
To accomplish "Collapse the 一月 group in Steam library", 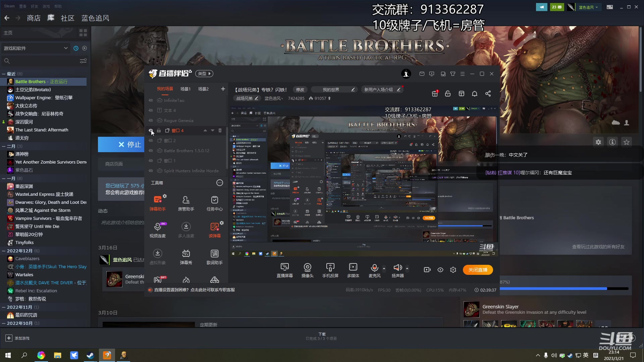I will pyautogui.click(x=4, y=178).
